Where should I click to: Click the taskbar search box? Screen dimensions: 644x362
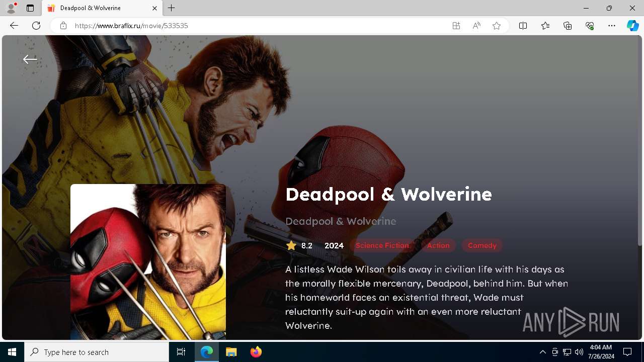97,352
